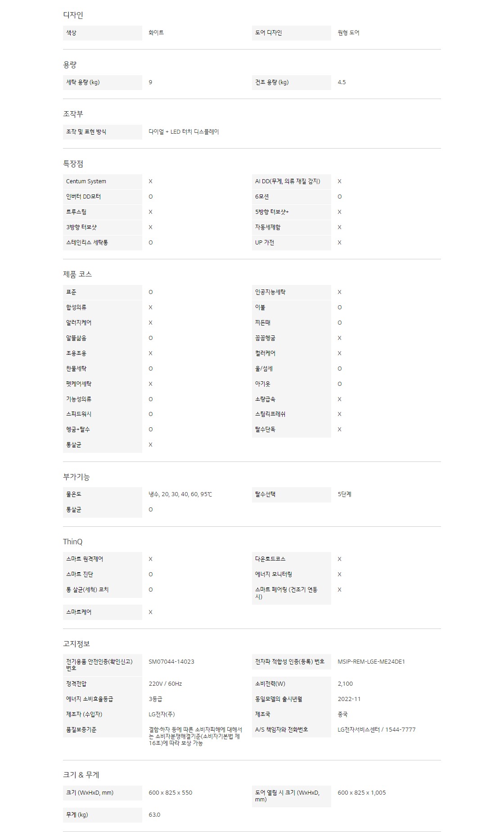Click the 고지정보 section heading
This screenshot has width=504, height=832.
[x=76, y=644]
